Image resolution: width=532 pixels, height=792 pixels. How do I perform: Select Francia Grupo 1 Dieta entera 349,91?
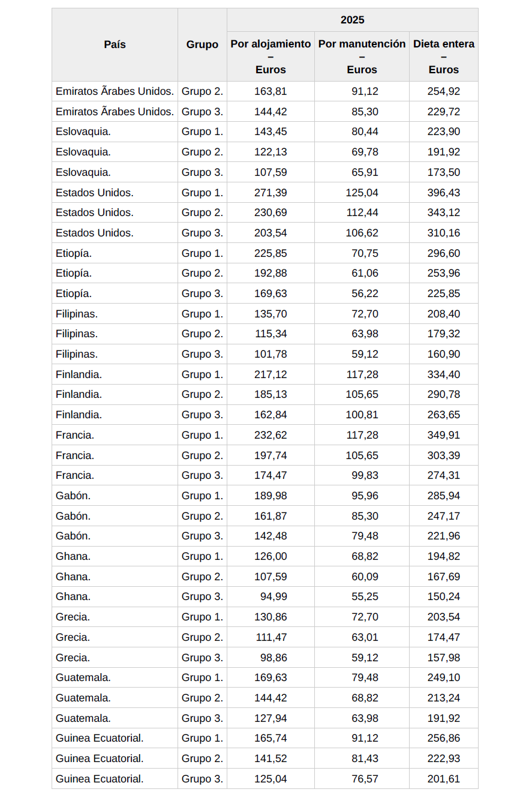click(443, 435)
